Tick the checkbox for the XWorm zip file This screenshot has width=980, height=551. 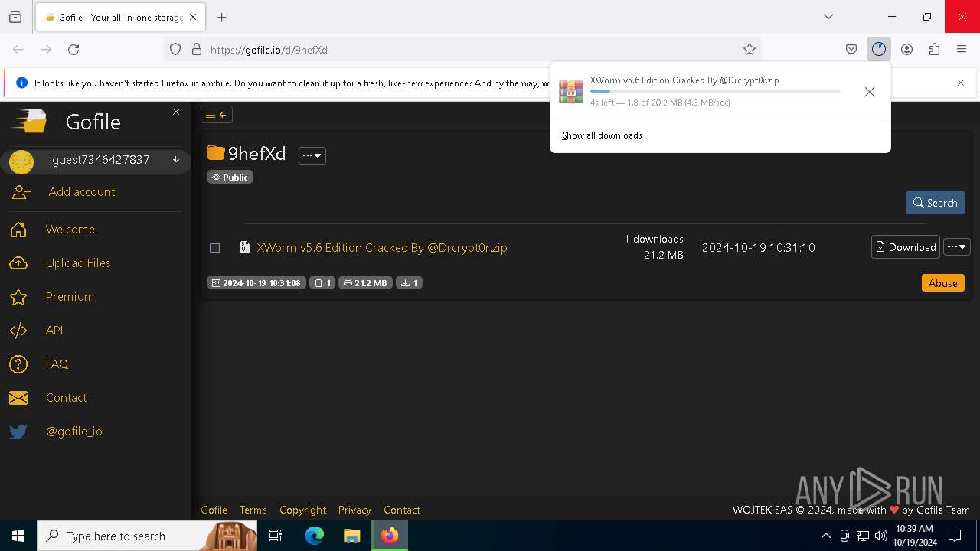(215, 248)
